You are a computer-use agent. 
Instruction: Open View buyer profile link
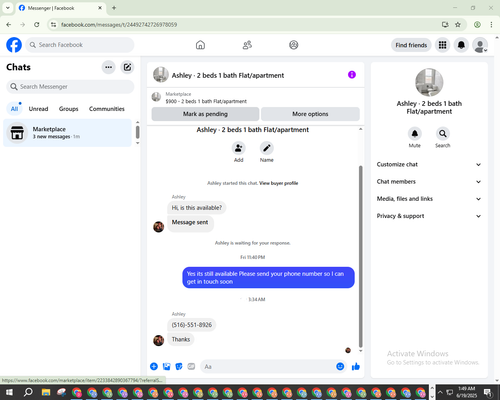[279, 183]
